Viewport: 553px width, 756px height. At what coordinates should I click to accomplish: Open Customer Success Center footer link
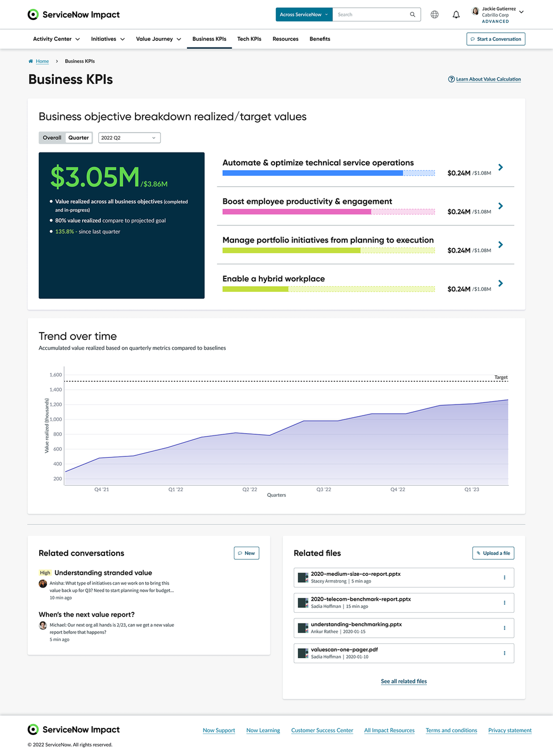click(322, 731)
